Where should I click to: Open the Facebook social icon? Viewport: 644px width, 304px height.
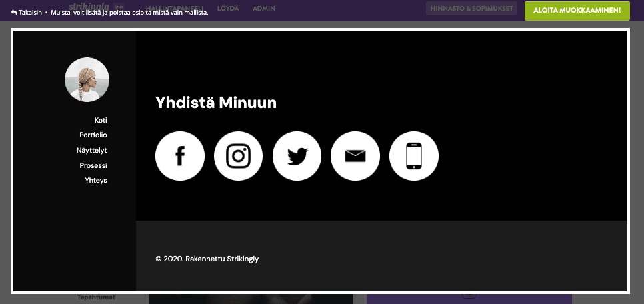[180, 156]
